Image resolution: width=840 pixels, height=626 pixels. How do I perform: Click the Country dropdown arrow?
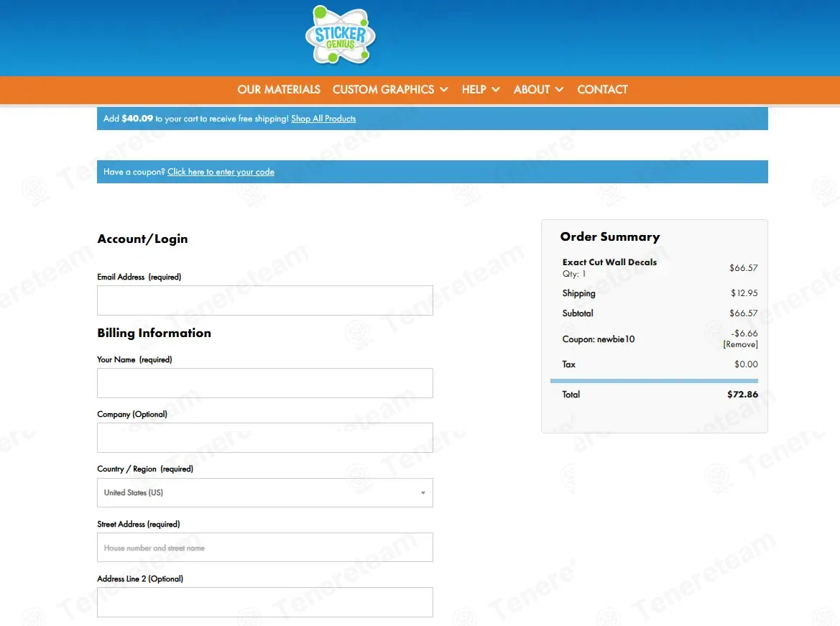click(x=423, y=493)
